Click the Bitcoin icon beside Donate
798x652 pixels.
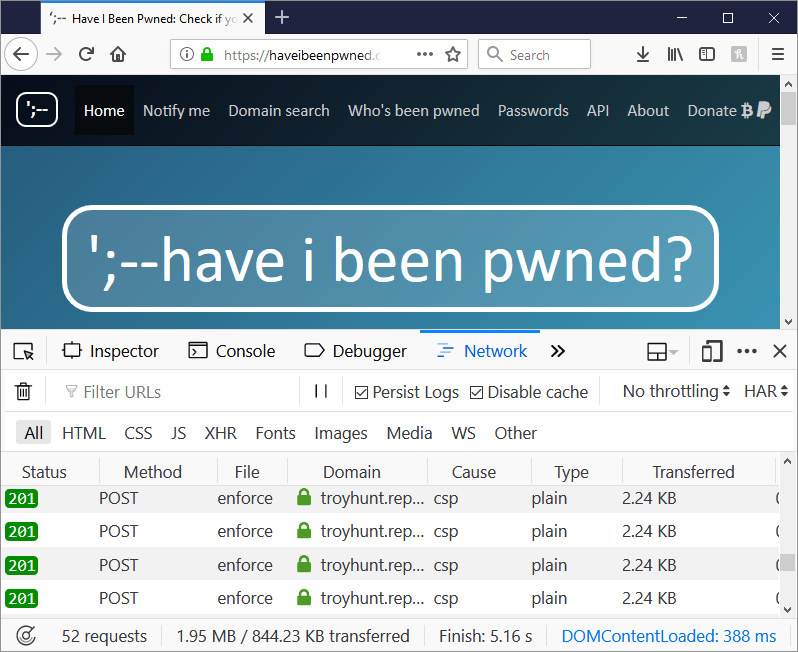coord(747,110)
